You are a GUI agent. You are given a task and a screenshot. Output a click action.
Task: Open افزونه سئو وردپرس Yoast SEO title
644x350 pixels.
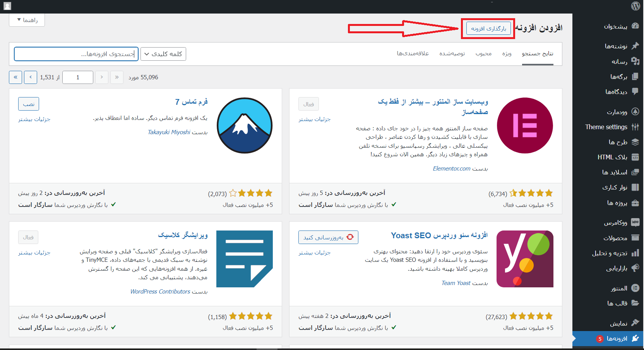coord(439,236)
